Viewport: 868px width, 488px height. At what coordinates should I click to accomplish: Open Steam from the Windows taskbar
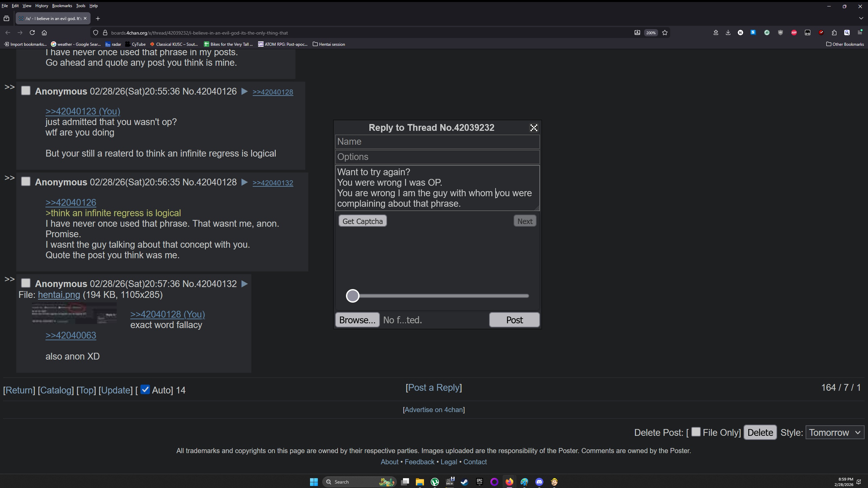(x=464, y=482)
